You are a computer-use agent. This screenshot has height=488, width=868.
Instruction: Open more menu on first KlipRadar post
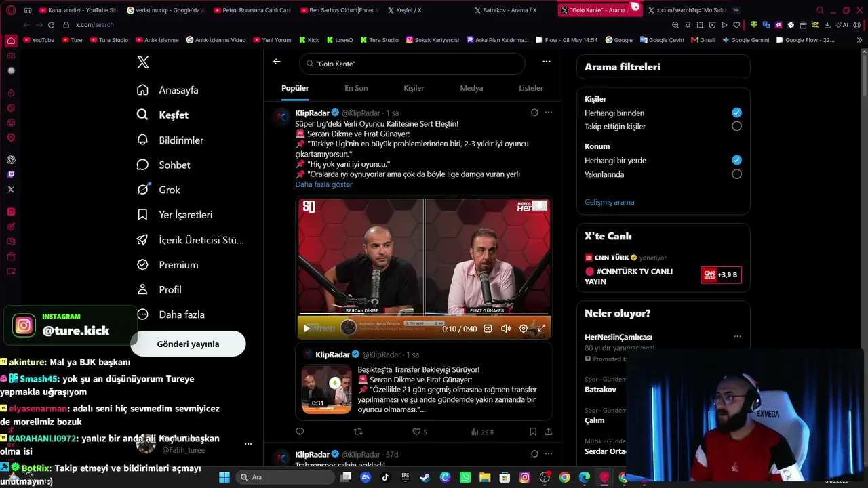pyautogui.click(x=549, y=113)
